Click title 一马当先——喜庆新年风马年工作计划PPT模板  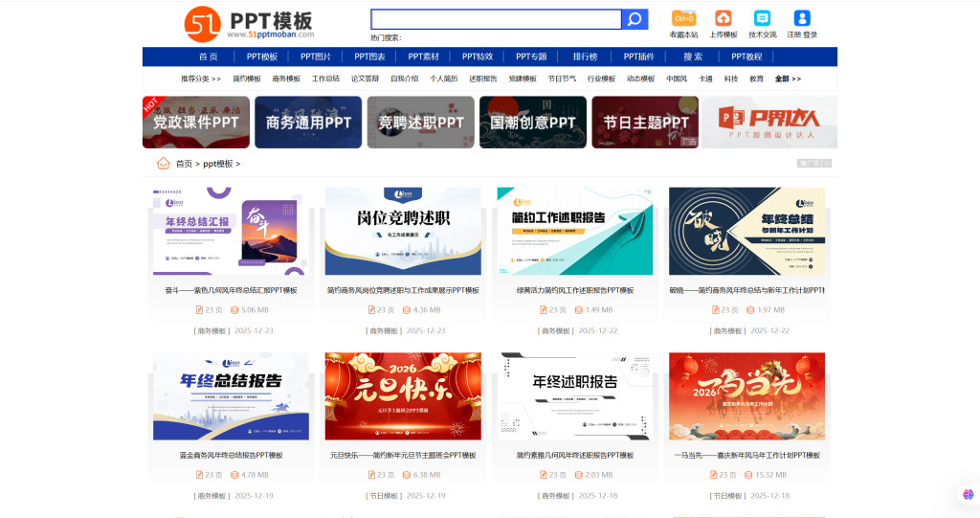[x=746, y=456]
